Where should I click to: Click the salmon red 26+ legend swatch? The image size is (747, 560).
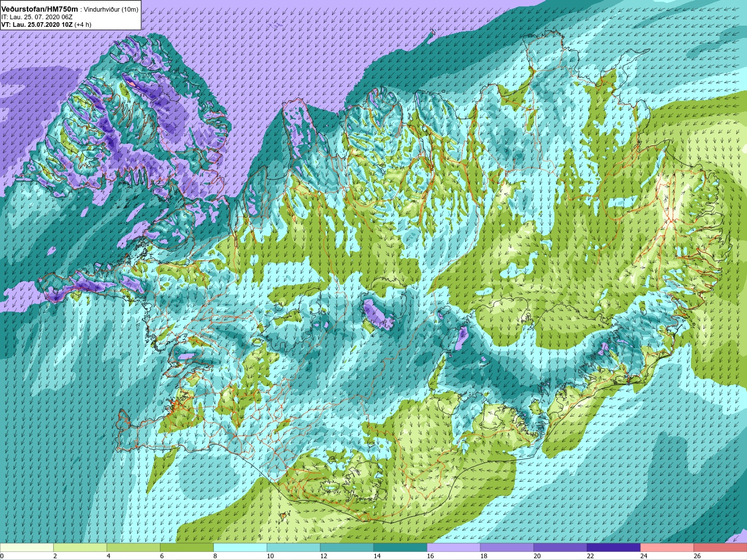pyautogui.click(x=720, y=548)
